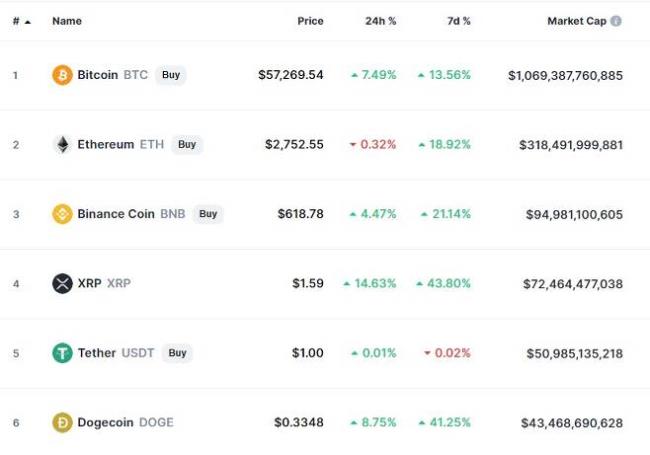Click the Bitcoin orange coin icon
The width and height of the screenshot is (650, 455).
62,75
